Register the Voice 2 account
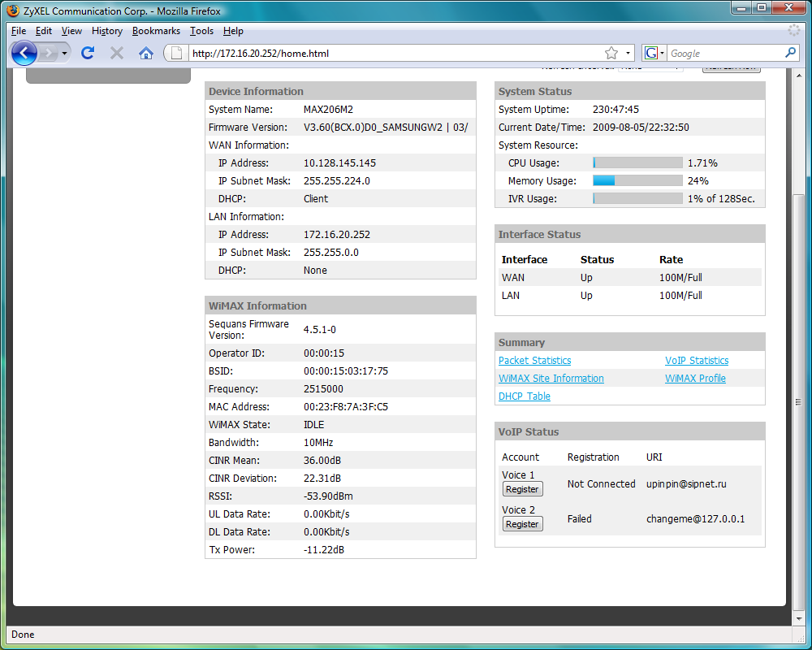Viewport: 812px width, 650px height. coord(522,523)
